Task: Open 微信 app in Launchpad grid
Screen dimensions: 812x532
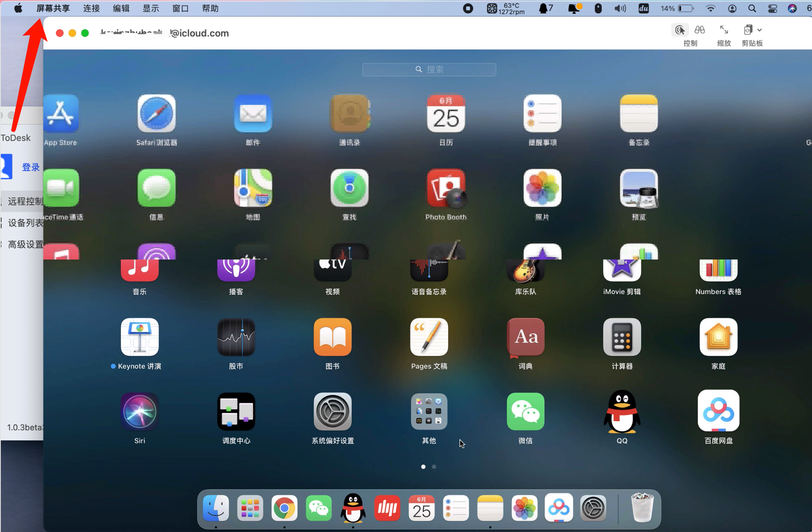Action: [x=526, y=412]
